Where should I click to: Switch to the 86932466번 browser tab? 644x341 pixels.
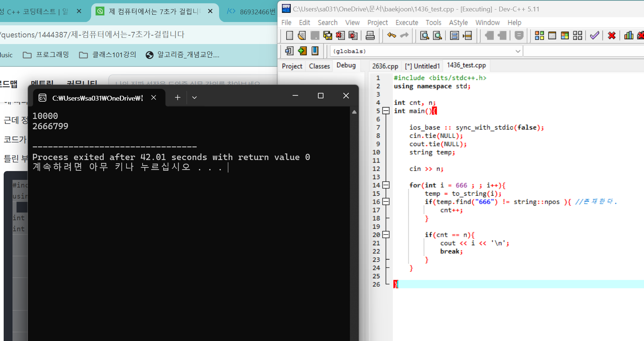coord(251,12)
